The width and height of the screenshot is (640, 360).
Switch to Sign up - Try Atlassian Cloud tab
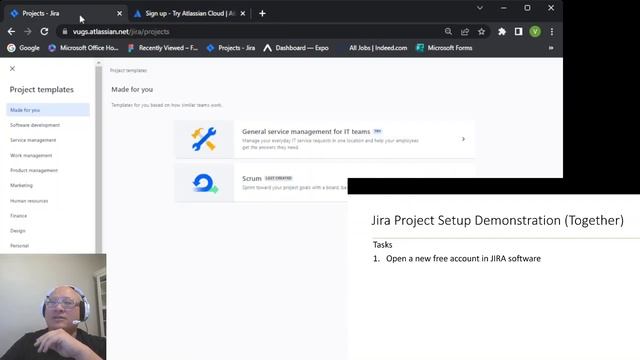tap(190, 13)
